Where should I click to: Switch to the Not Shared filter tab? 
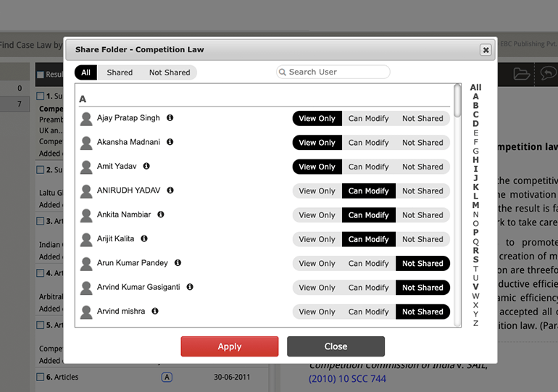pyautogui.click(x=170, y=72)
